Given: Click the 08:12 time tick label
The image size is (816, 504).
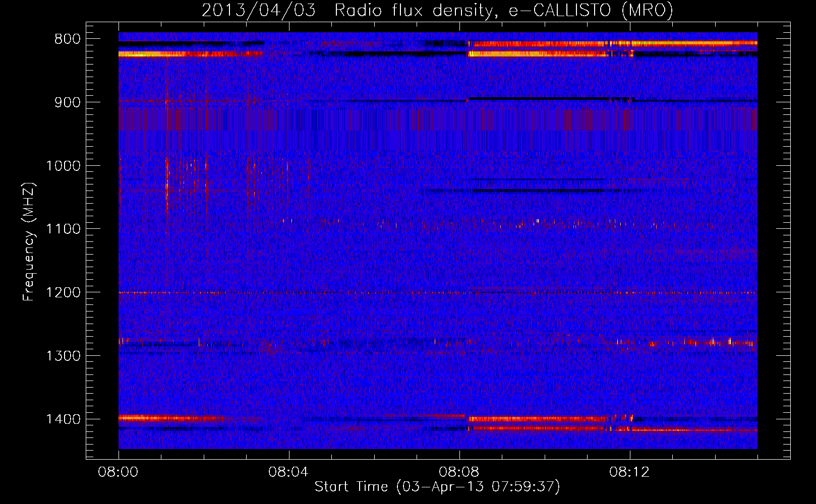Looking at the screenshot, I should 629,472.
